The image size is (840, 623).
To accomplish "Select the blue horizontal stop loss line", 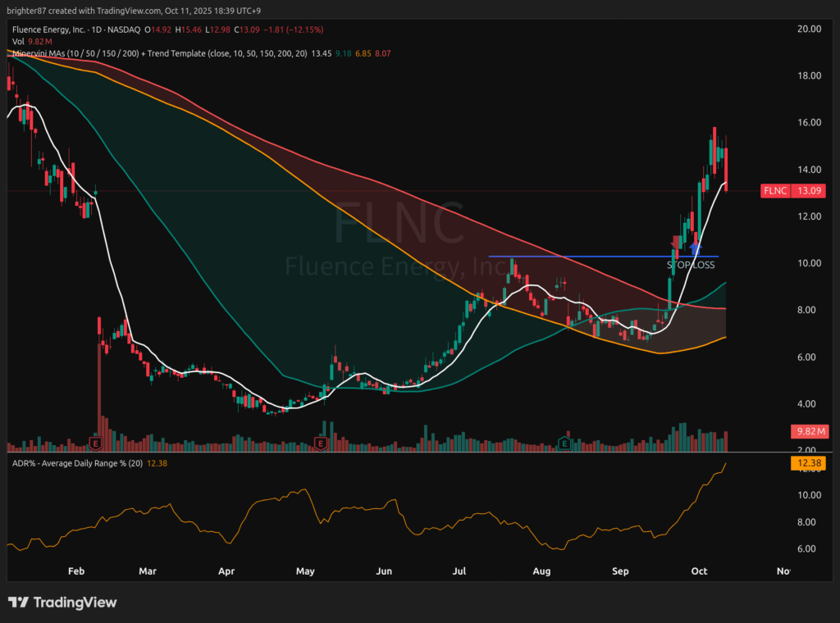I will click(x=574, y=257).
